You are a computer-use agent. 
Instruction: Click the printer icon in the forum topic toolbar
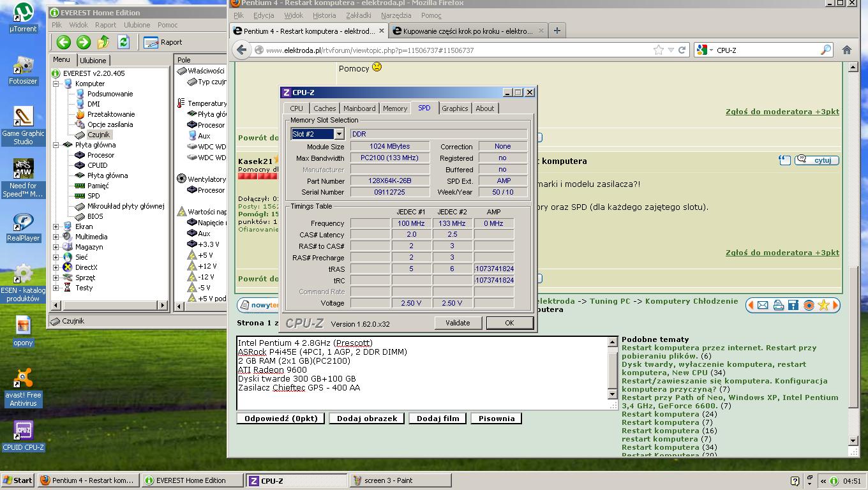click(x=778, y=305)
